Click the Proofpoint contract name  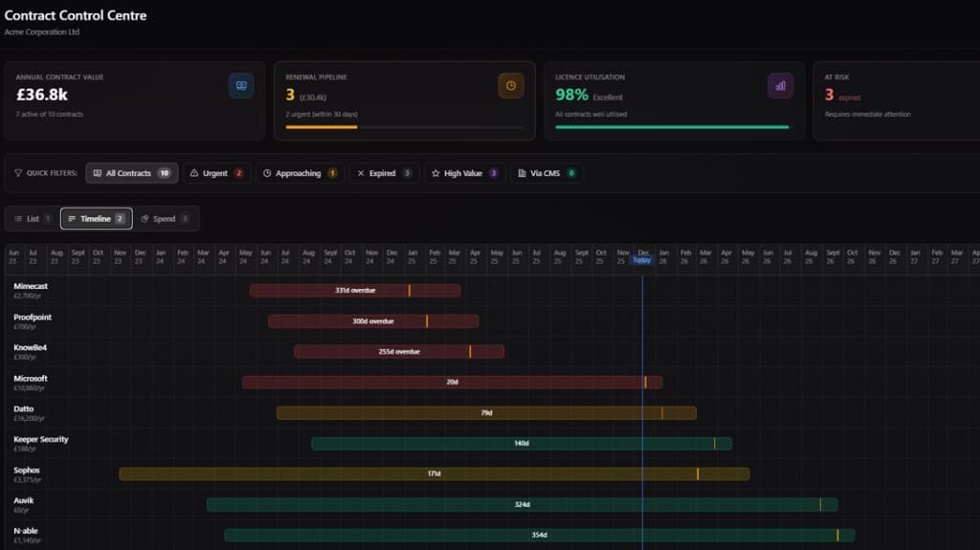33,318
